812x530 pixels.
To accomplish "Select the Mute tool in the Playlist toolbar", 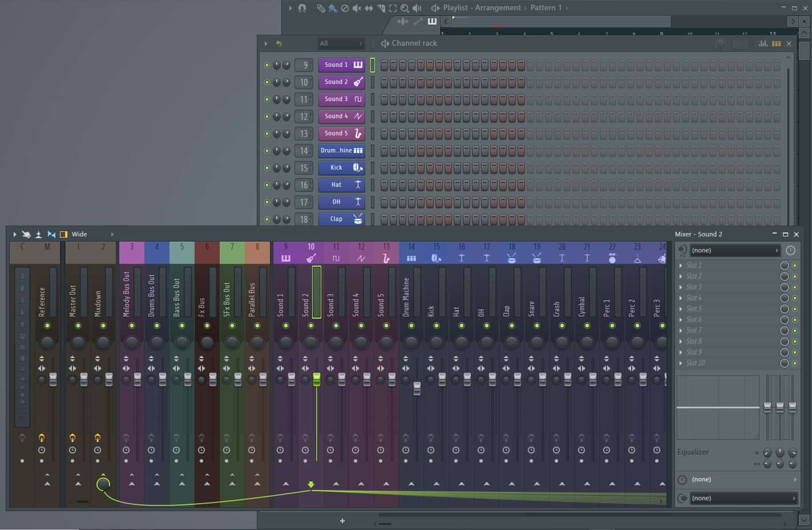I will click(x=358, y=7).
